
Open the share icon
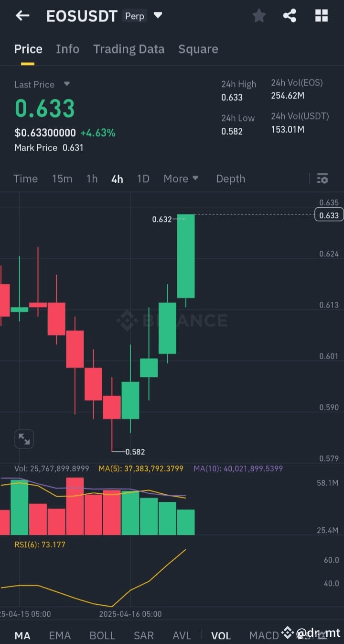(290, 15)
